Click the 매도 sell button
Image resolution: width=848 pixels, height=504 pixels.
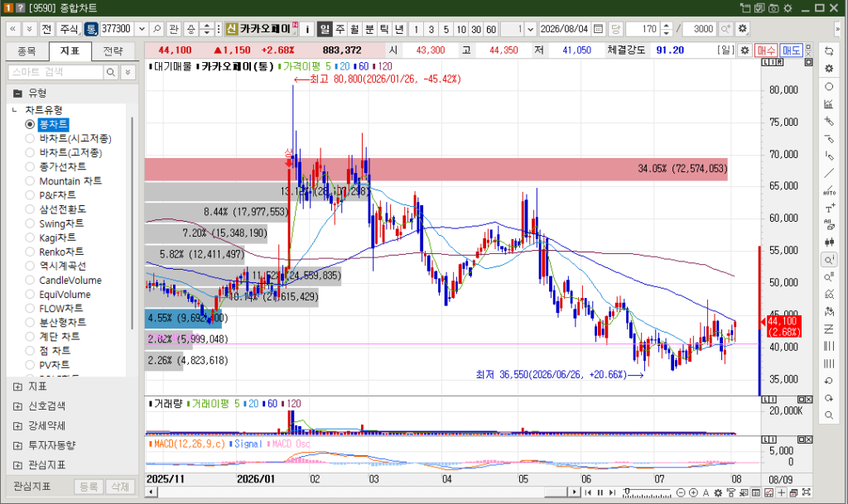(x=791, y=50)
